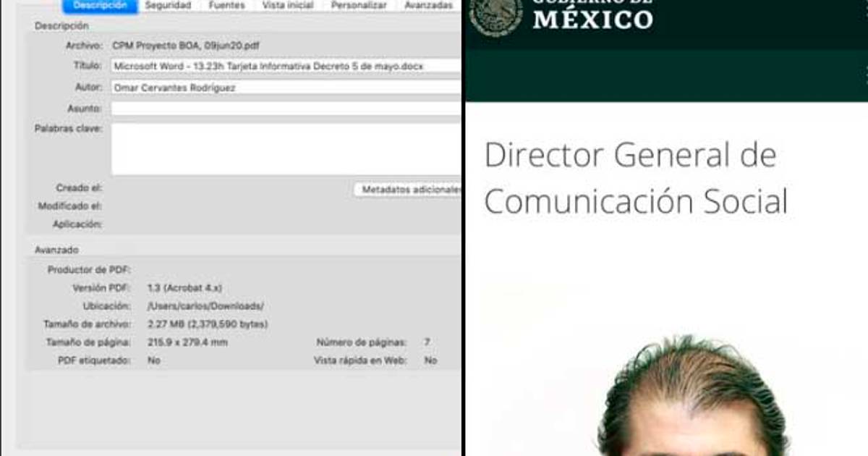Click the Ubicación path /Users/carlos/Downloads/
The width and height of the screenshot is (868, 456).
tap(205, 306)
